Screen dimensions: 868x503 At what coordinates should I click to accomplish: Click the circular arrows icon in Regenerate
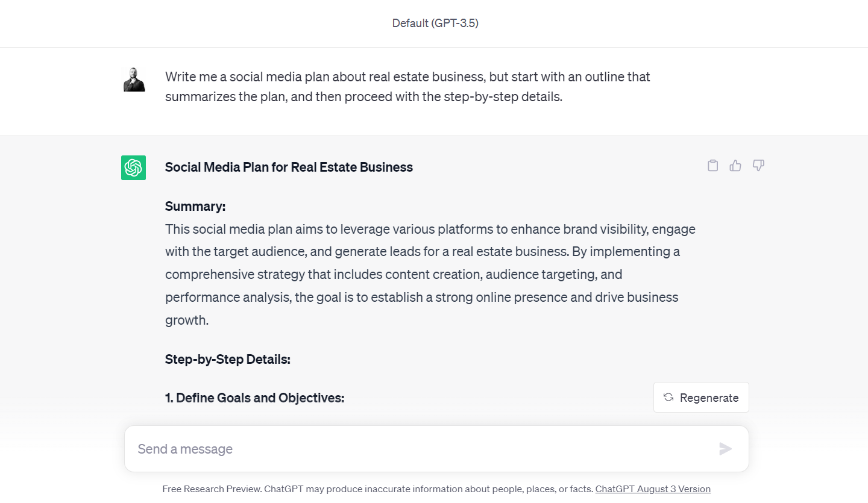(668, 397)
